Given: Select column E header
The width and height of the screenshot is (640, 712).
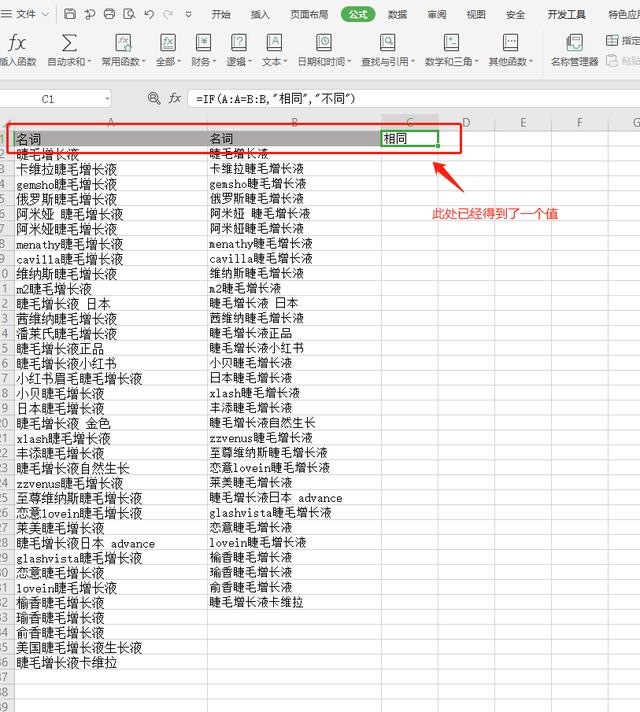Looking at the screenshot, I should click(x=523, y=122).
